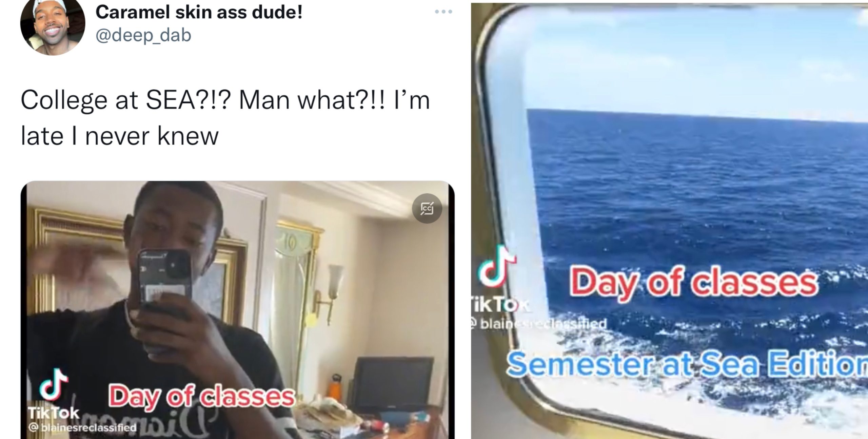Open the 'Caramel skin ass dude!' profile name
The width and height of the screenshot is (868, 439).
tap(199, 13)
